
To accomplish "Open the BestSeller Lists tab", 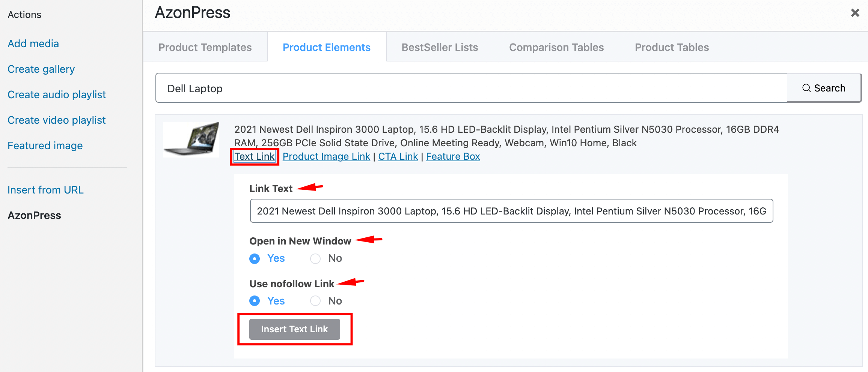I will click(x=440, y=47).
